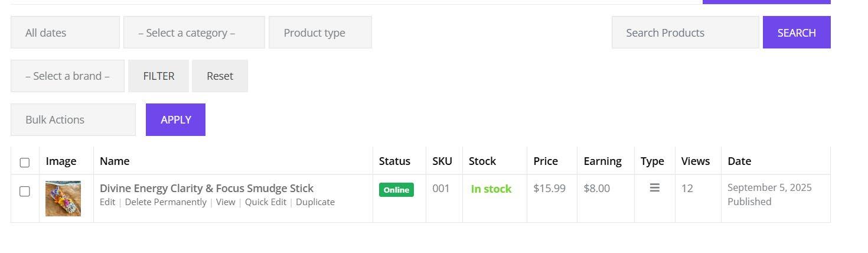Apply the selected bulk action

pos(175,119)
